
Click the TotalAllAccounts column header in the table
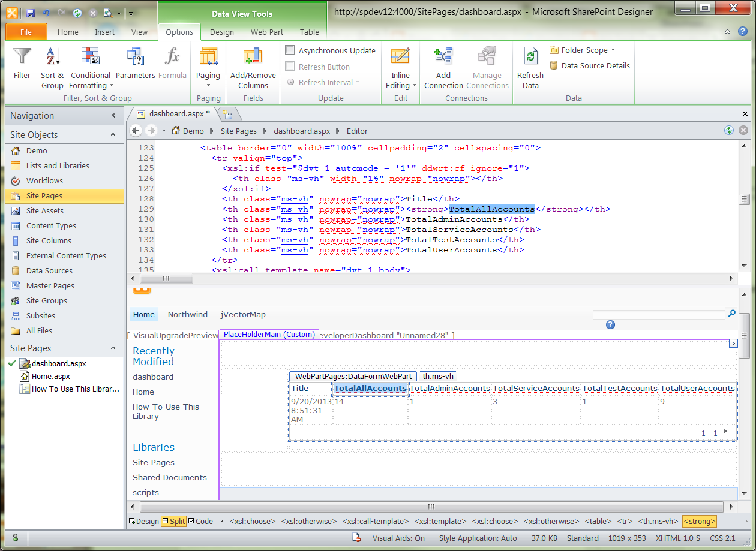[x=370, y=389]
